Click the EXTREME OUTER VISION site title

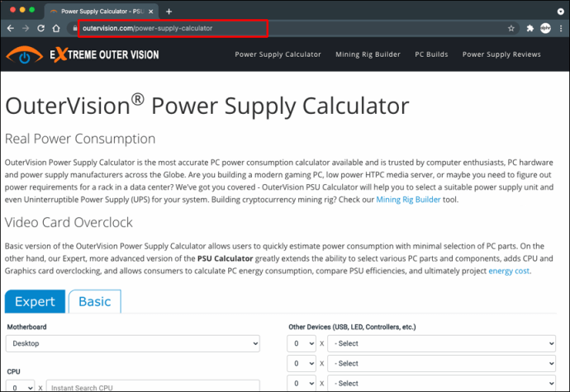tap(104, 54)
